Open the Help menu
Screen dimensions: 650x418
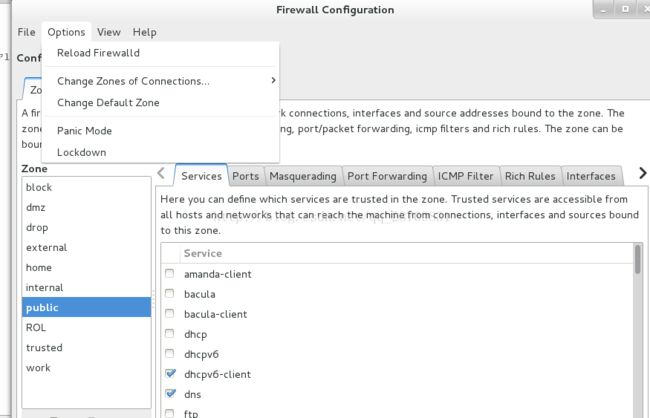144,32
